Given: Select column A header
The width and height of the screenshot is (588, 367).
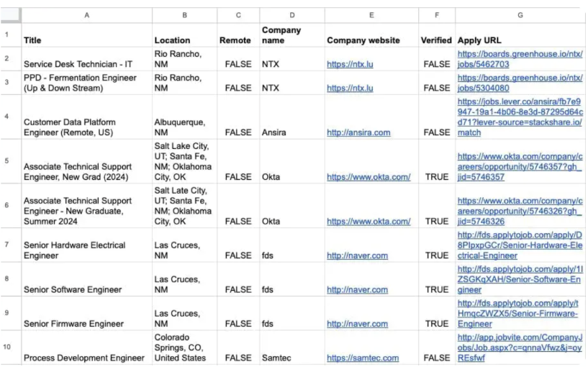Looking at the screenshot, I should pos(86,15).
